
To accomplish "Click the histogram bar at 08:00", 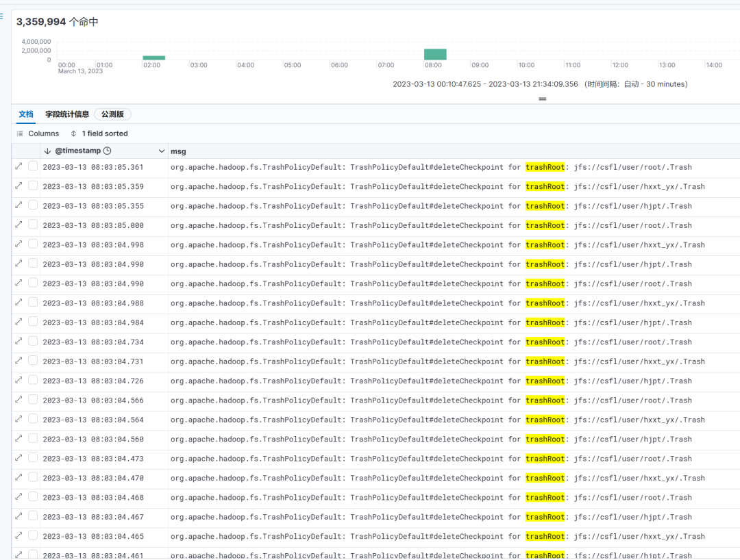I will coord(435,54).
